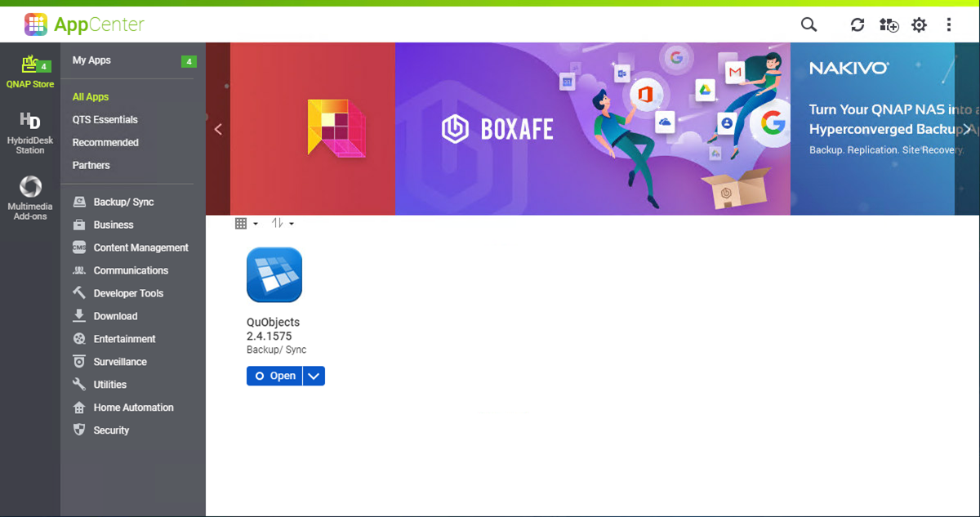
Task: Expand the sort order dropdown
Action: coord(283,224)
